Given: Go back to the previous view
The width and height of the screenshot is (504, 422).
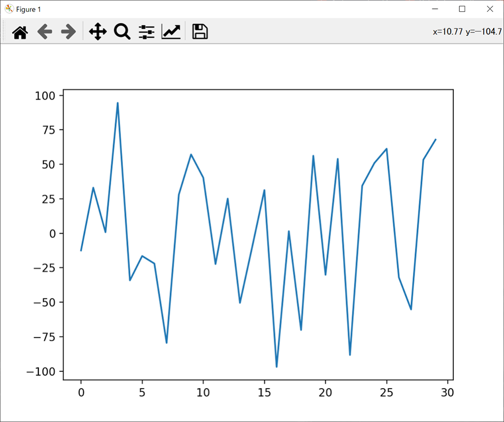Looking at the screenshot, I should coord(45,32).
